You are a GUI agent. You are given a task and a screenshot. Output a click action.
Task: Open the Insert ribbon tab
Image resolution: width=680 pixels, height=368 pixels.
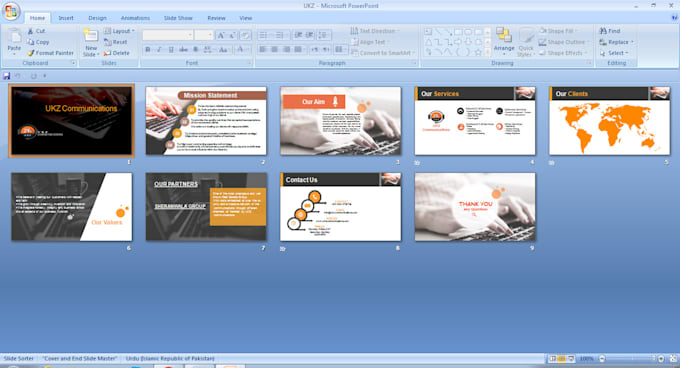tap(66, 18)
